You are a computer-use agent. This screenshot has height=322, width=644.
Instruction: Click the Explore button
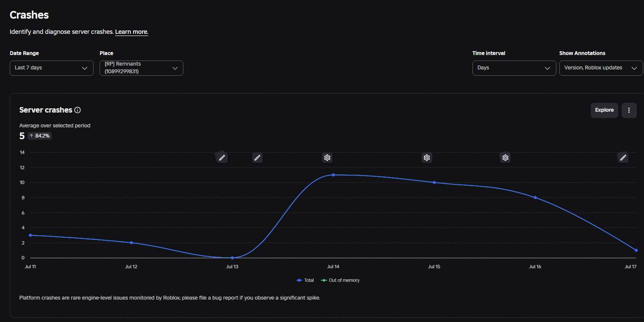(604, 110)
